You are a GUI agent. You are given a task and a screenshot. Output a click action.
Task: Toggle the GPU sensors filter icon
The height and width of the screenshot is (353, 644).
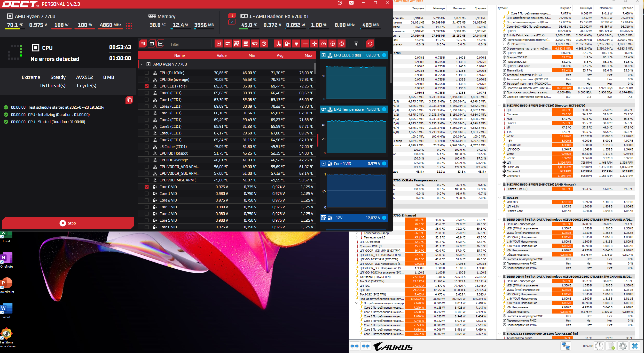[x=228, y=44]
